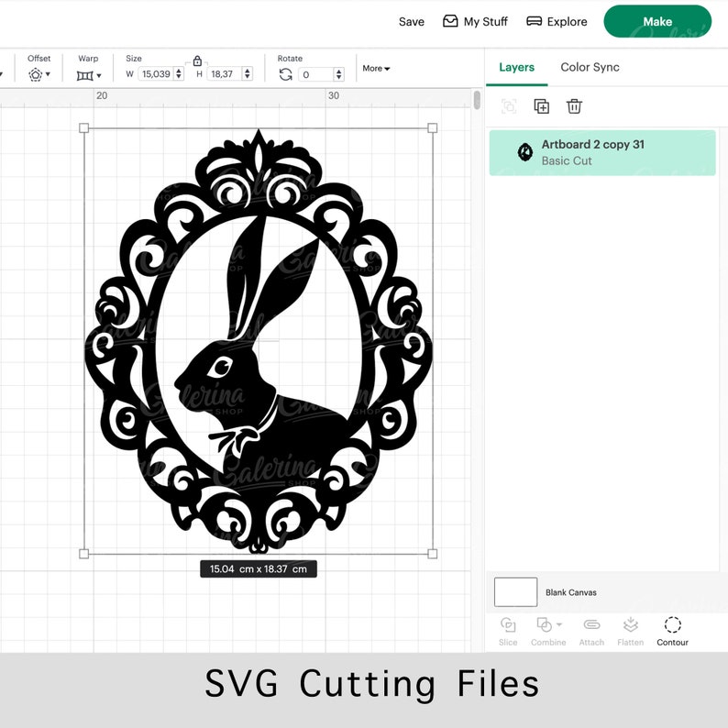Click the Blank Canvas text
Viewport: 728px width, 728px height.
click(x=570, y=592)
